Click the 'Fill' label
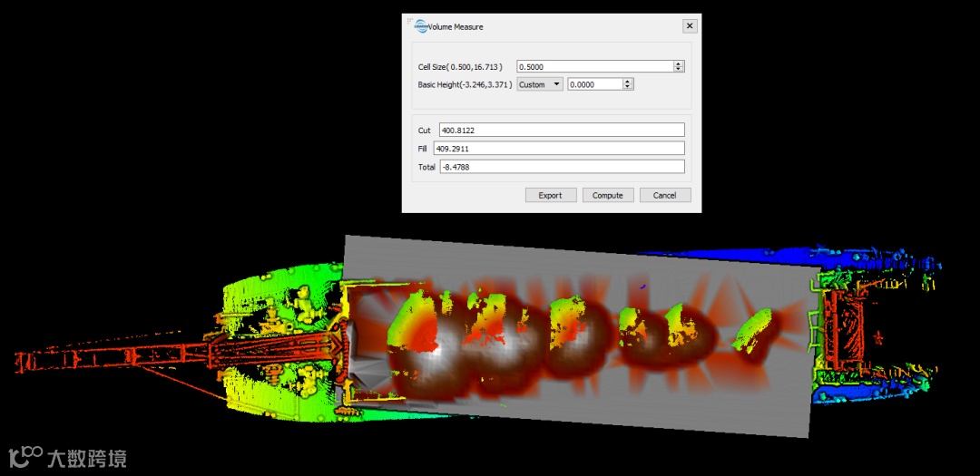 (422, 149)
